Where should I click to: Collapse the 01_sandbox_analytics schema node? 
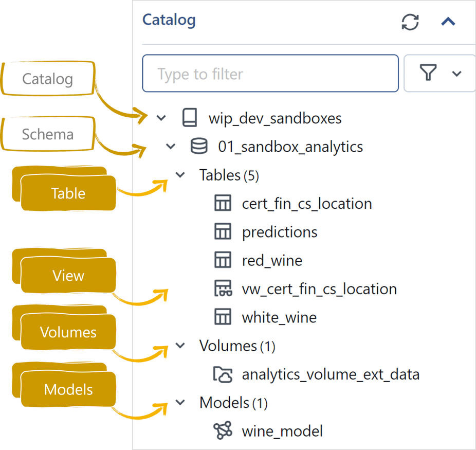[171, 147]
